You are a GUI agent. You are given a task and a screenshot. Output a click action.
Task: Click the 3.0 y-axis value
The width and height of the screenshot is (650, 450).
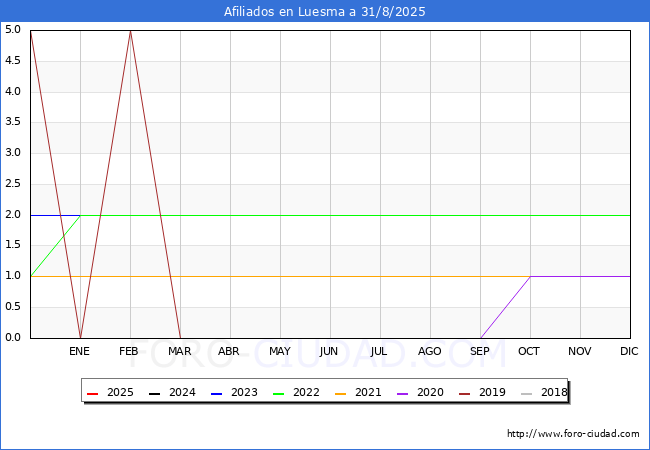click(13, 152)
